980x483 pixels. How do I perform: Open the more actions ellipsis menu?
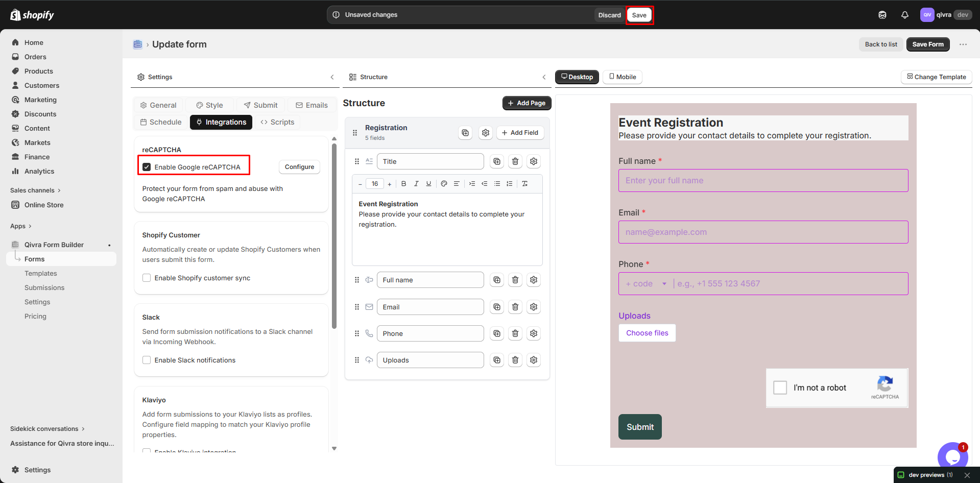click(x=963, y=44)
